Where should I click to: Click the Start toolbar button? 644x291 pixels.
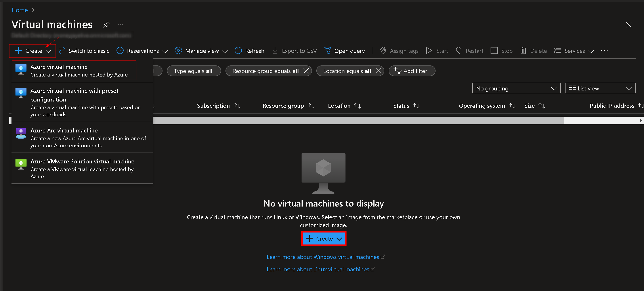(437, 51)
